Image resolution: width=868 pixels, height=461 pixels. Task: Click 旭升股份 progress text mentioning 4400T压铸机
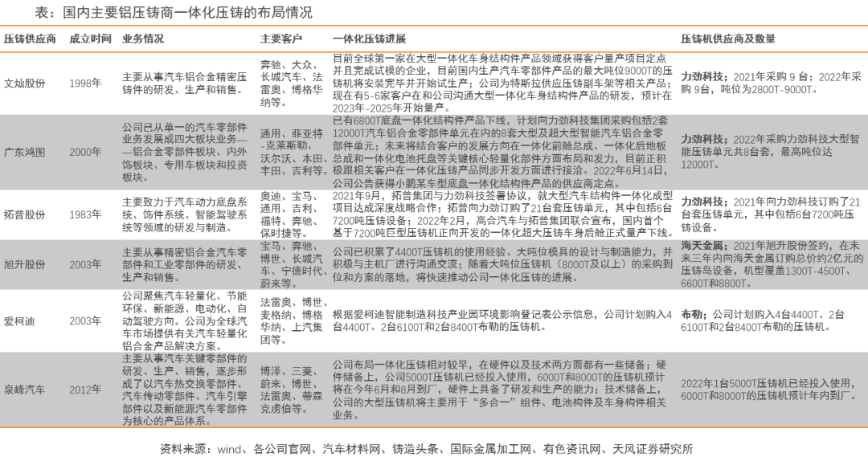502,264
